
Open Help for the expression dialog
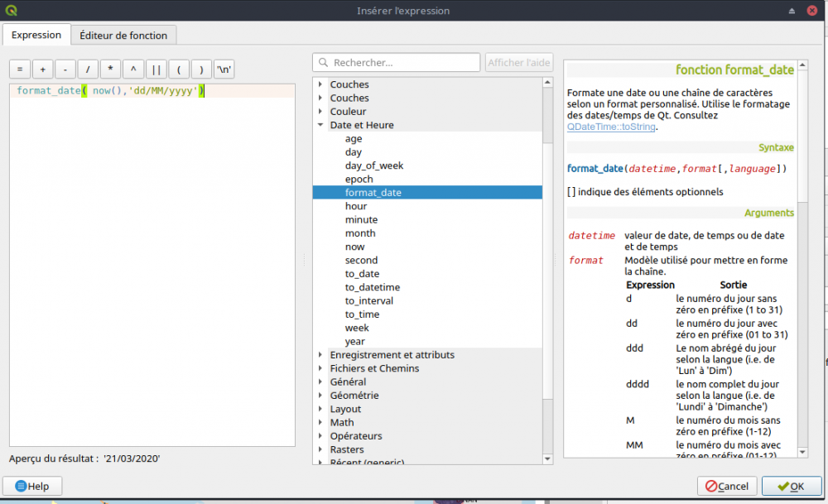pyautogui.click(x=32, y=486)
